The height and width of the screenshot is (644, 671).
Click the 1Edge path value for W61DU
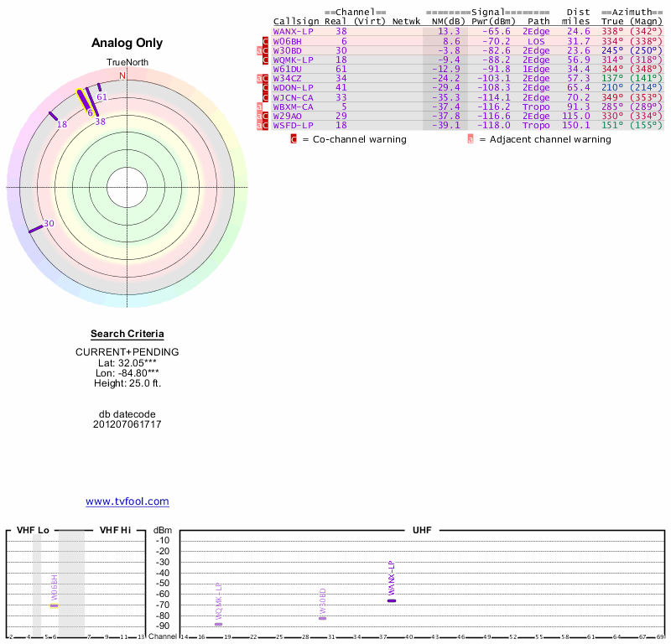pyautogui.click(x=536, y=70)
